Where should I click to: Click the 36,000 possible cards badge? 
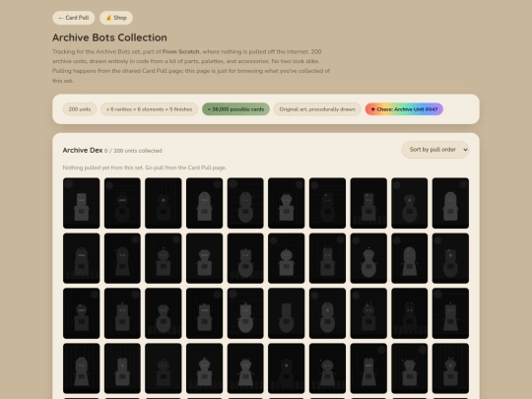pyautogui.click(x=235, y=109)
